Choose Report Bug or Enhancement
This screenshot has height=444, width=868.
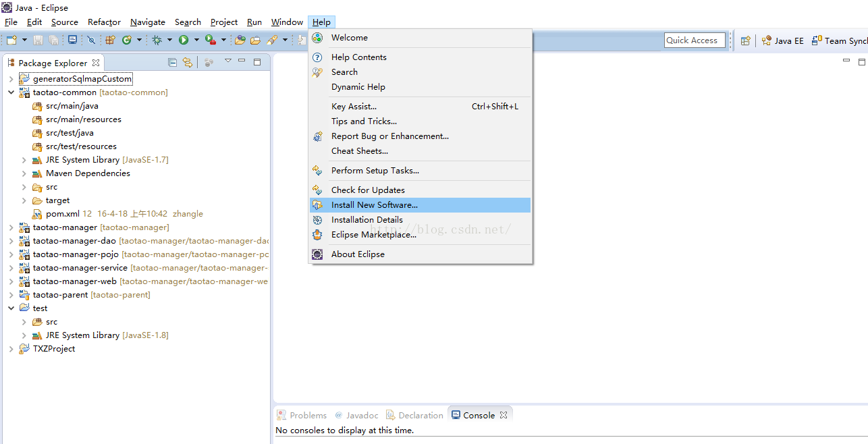(420, 136)
